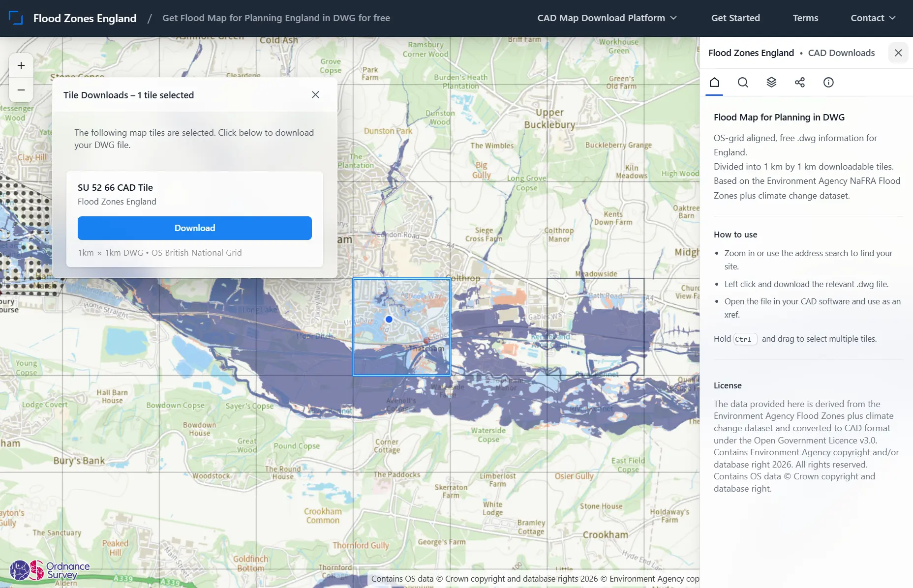Click the 'Waterside Copse' map label
913x588 pixels.
(x=488, y=435)
